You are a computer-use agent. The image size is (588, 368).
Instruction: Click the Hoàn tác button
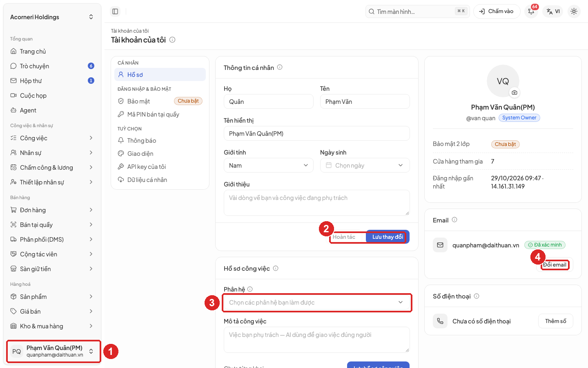click(x=344, y=237)
